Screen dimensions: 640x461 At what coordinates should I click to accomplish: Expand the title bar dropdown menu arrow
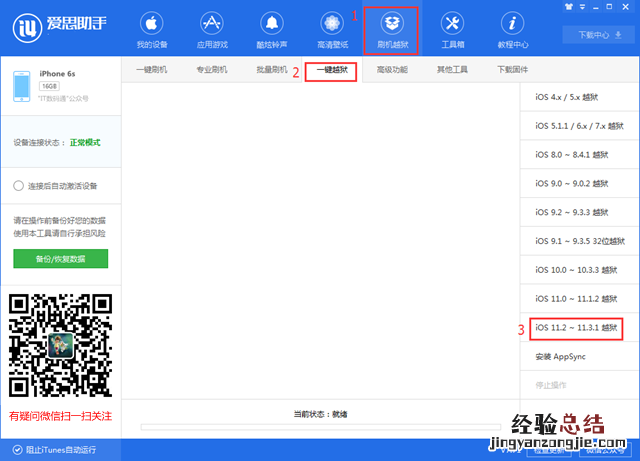[582, 7]
